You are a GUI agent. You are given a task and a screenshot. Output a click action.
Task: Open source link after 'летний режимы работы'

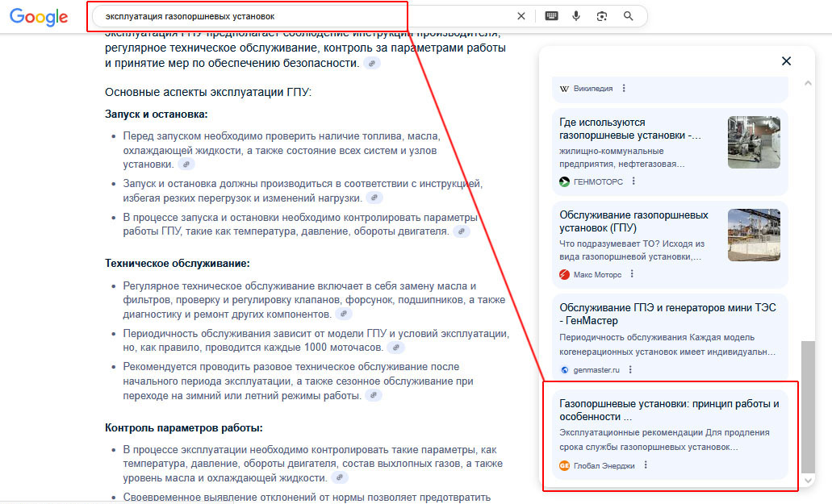(x=374, y=395)
